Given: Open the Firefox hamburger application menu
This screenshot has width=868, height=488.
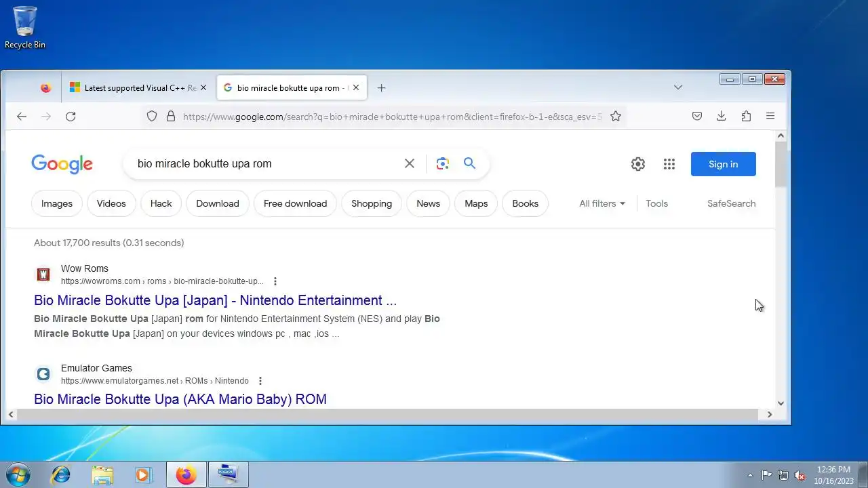Looking at the screenshot, I should pyautogui.click(x=770, y=117).
